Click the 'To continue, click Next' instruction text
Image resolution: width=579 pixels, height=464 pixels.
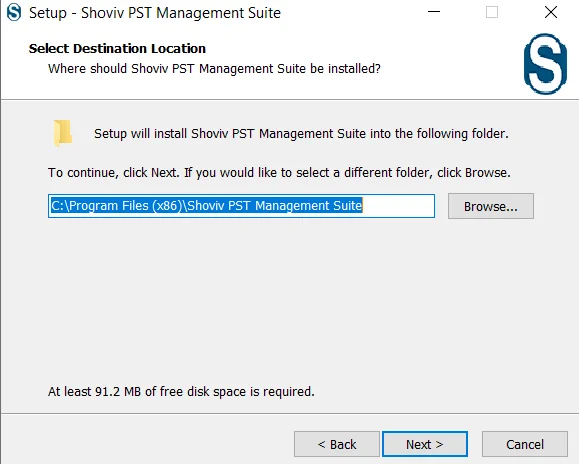click(x=279, y=172)
